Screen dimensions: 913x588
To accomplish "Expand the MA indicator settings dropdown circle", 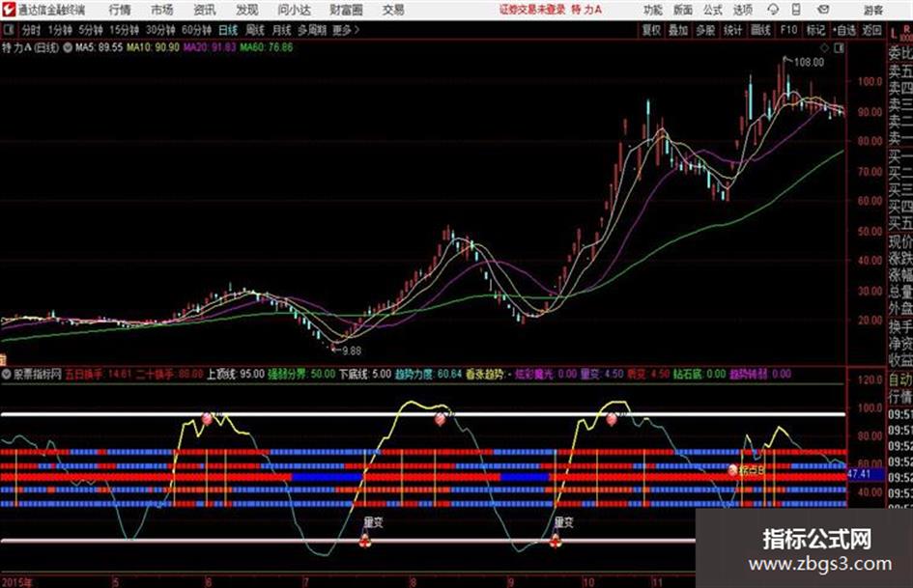I will click(x=67, y=47).
